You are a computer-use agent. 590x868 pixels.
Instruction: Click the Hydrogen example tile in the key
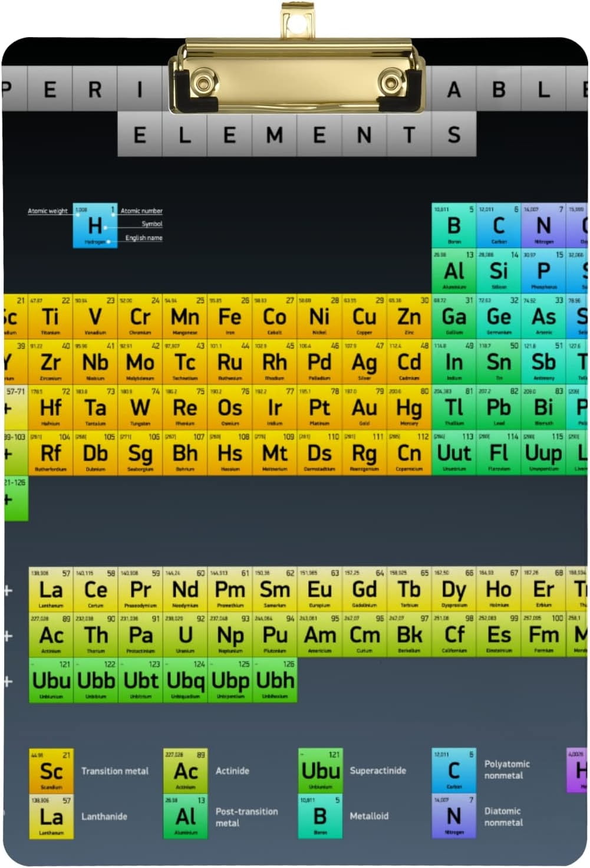tap(95, 225)
